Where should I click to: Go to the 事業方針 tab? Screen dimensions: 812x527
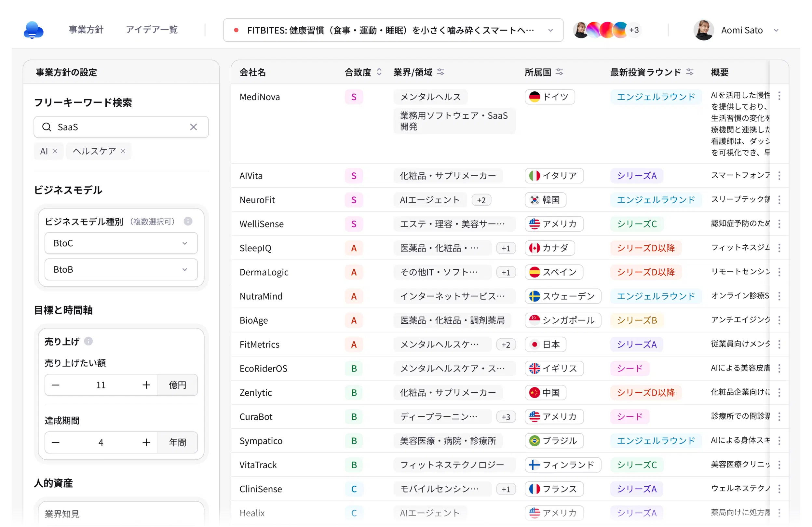(x=86, y=30)
